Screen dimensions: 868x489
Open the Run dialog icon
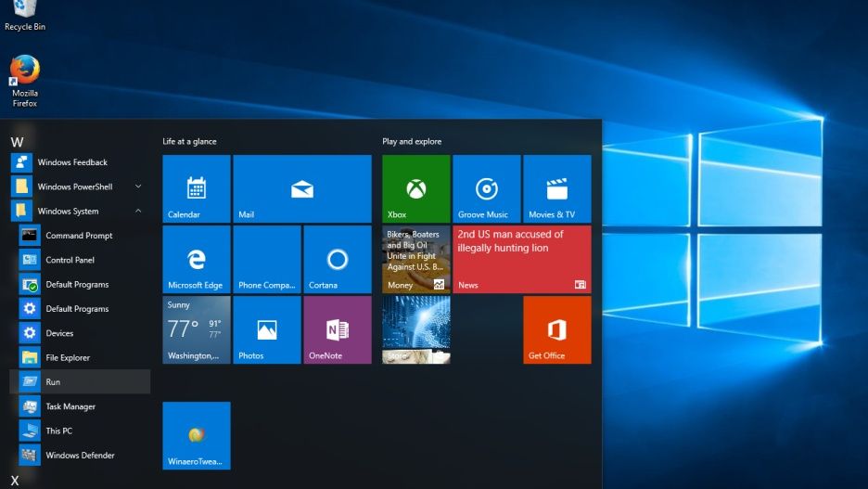coord(30,381)
